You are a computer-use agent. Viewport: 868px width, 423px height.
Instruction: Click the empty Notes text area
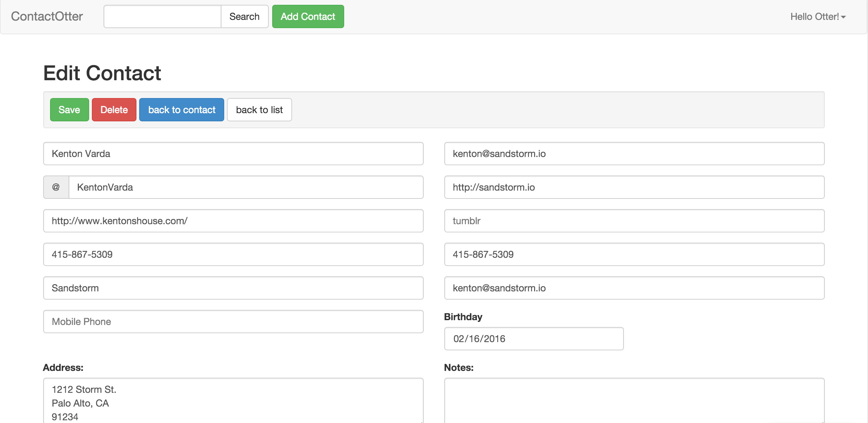pyautogui.click(x=634, y=400)
